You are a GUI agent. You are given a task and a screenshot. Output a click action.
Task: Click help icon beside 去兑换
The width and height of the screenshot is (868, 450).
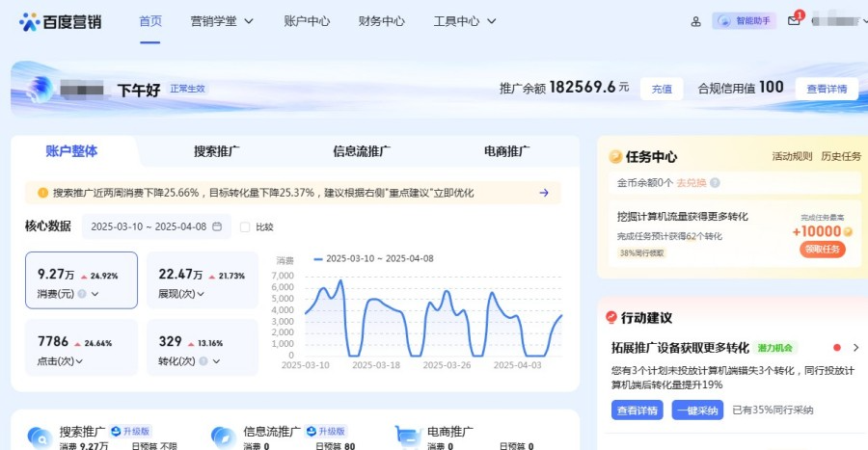point(715,182)
